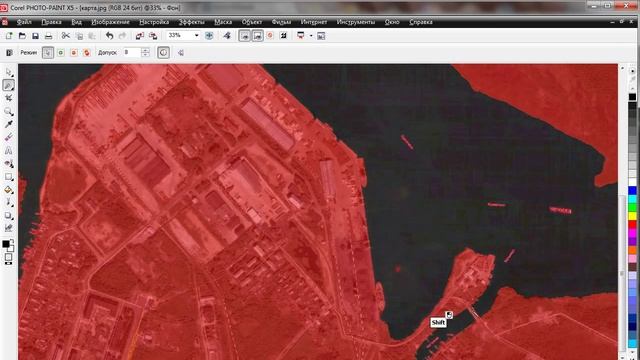Select the Pick tool in the toolbox
Viewport: 640px width, 360px height.
[x=9, y=72]
